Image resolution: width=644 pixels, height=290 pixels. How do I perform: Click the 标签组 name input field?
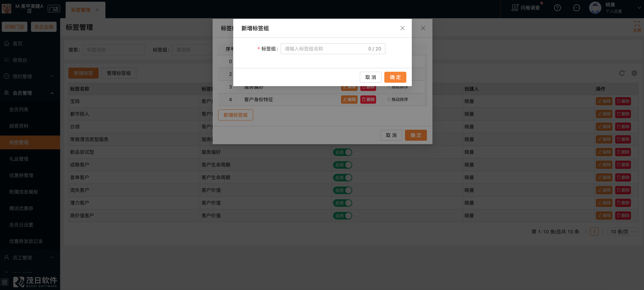(325, 49)
